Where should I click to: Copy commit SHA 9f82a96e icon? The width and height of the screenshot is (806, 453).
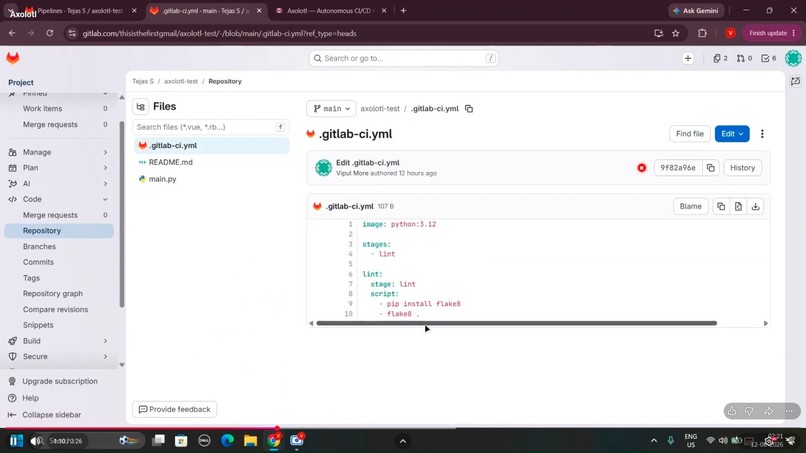[710, 168]
